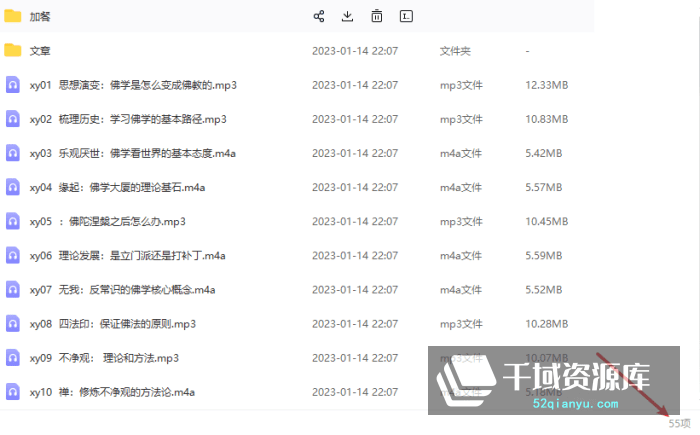Open file xy04 缘起 m4a
The height and width of the screenshot is (435, 700).
click(x=117, y=188)
